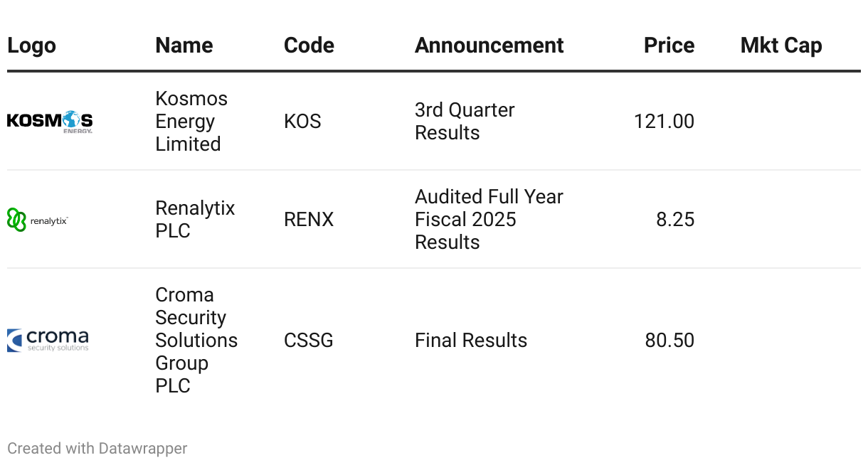
Task: Open Croma Security Solutions Group PLC name
Action: click(x=196, y=341)
